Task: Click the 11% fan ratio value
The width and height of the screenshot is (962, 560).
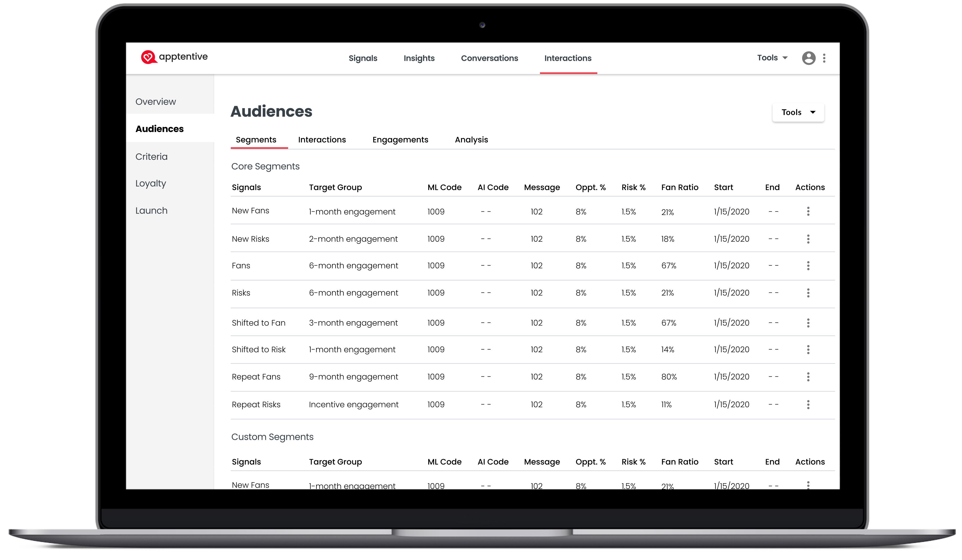Action: [666, 404]
